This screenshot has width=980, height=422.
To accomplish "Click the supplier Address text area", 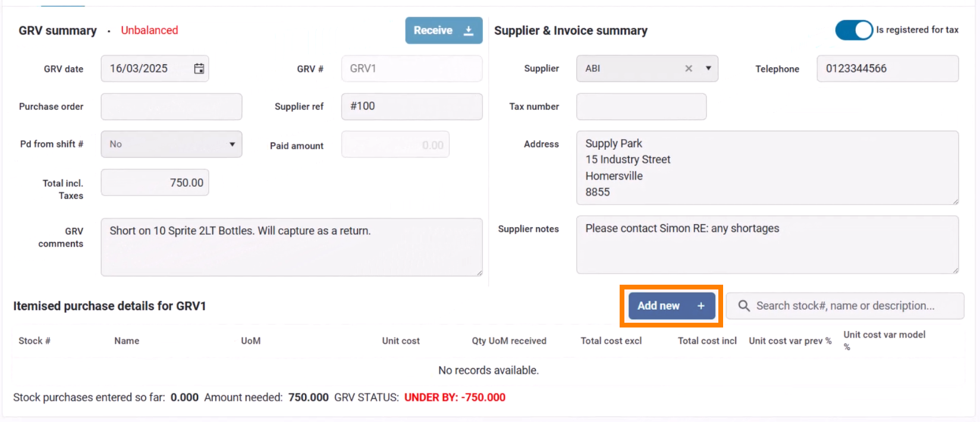I will point(767,168).
